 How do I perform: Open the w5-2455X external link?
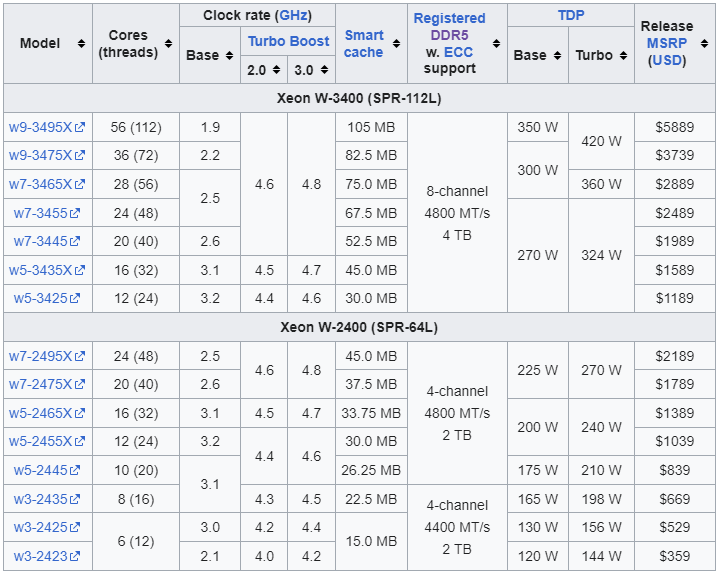click(x=46, y=442)
